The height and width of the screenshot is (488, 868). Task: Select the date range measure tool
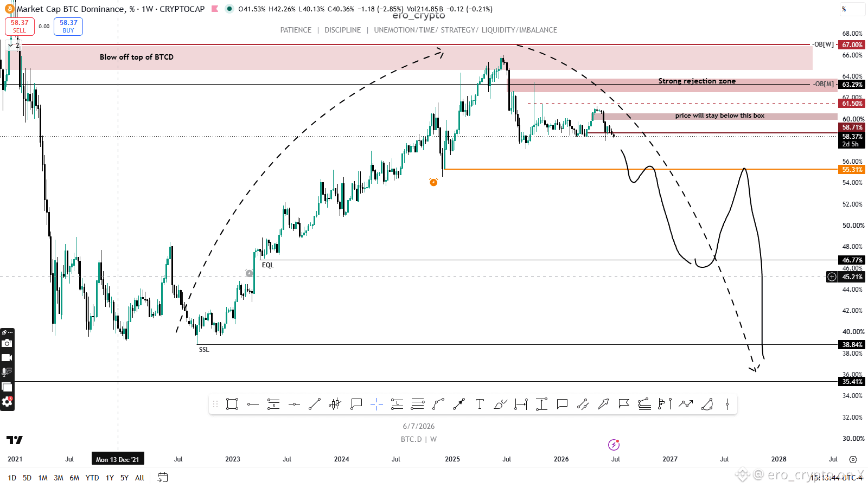[521, 404]
